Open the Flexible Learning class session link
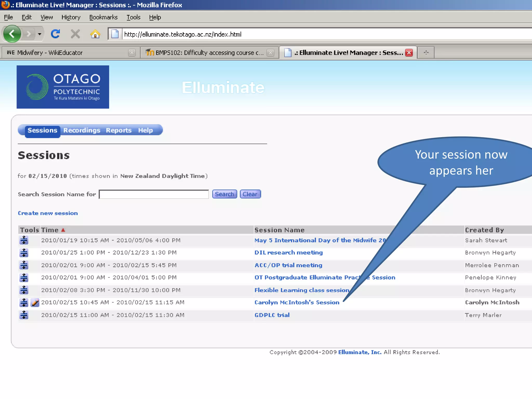 (x=302, y=290)
